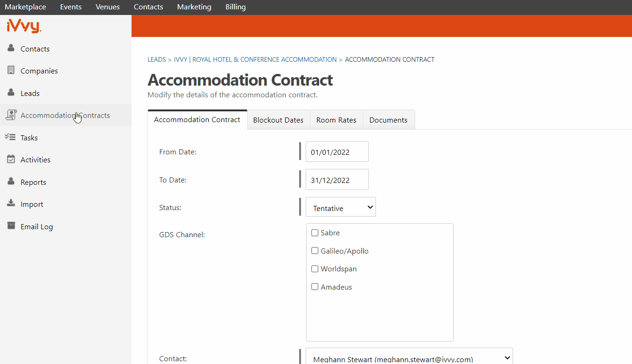Open Import via download icon

[x=11, y=204]
